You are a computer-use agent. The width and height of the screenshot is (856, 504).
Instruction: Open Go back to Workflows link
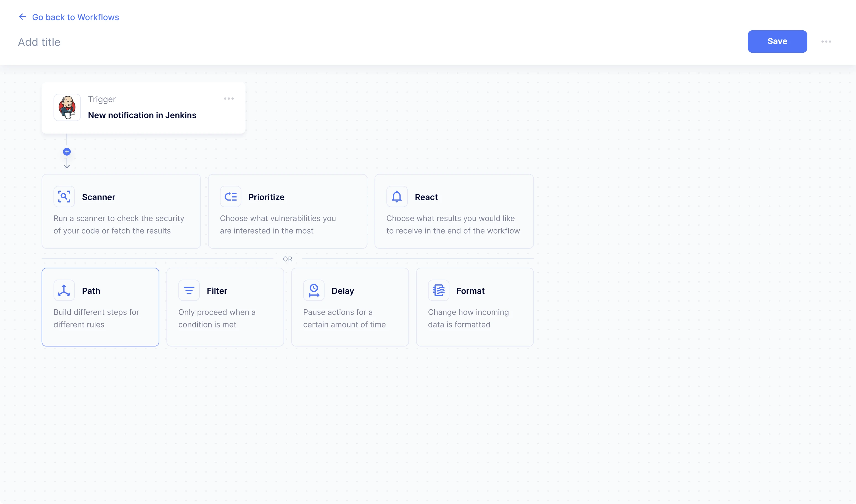pos(75,17)
